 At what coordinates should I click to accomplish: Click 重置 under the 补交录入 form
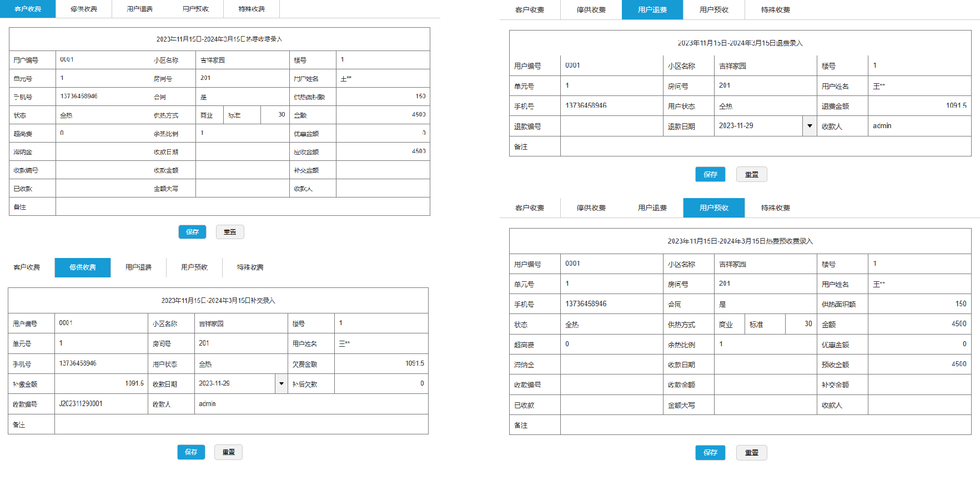point(229,452)
